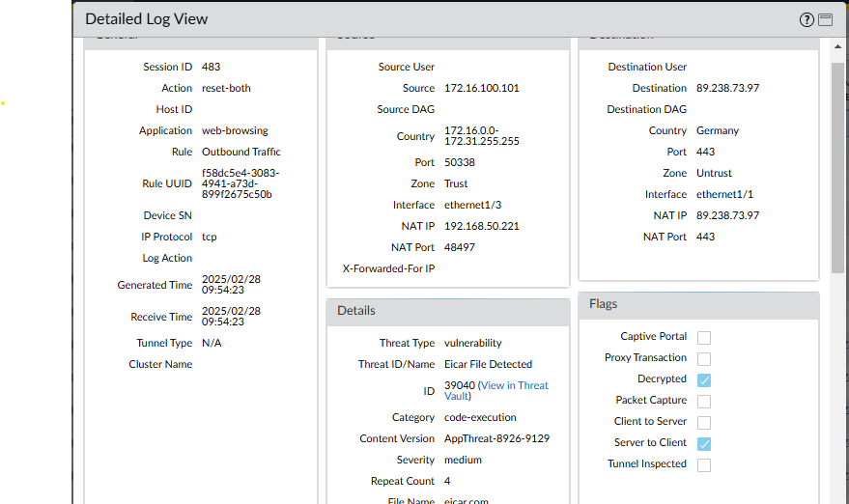
Task: Select the Rule value Outbound Traffic
Action: [241, 152]
